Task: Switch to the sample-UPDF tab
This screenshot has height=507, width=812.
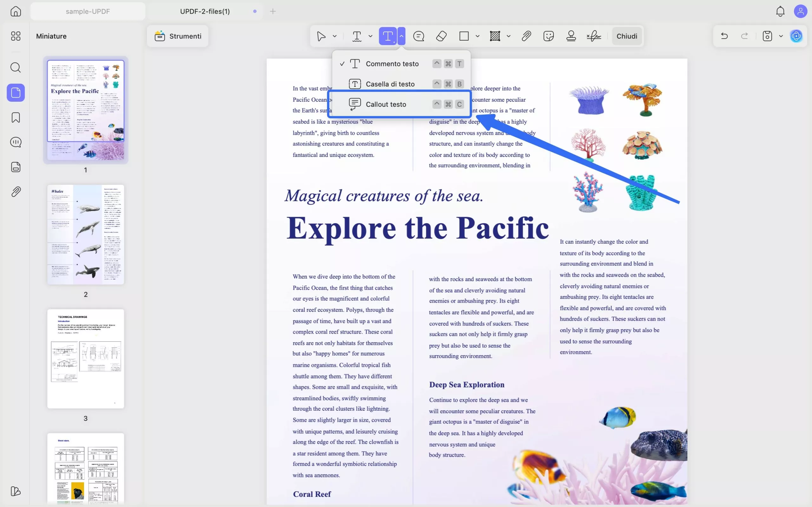Action: [x=88, y=11]
